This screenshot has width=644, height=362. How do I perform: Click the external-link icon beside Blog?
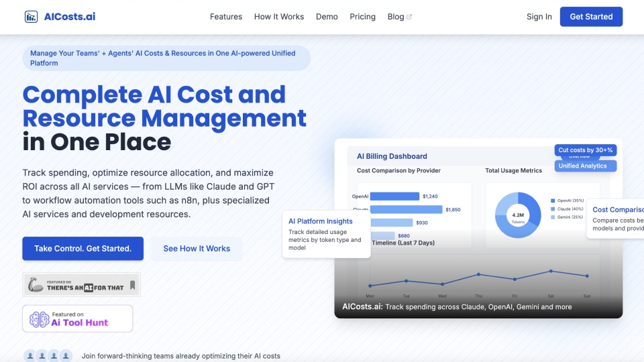pyautogui.click(x=409, y=17)
